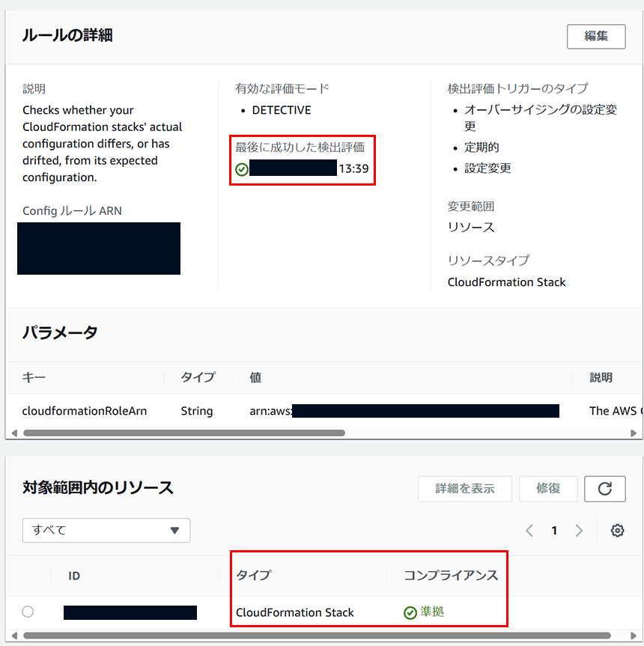Click the コンプライアンス column header
The image size is (644, 646).
coord(451,575)
